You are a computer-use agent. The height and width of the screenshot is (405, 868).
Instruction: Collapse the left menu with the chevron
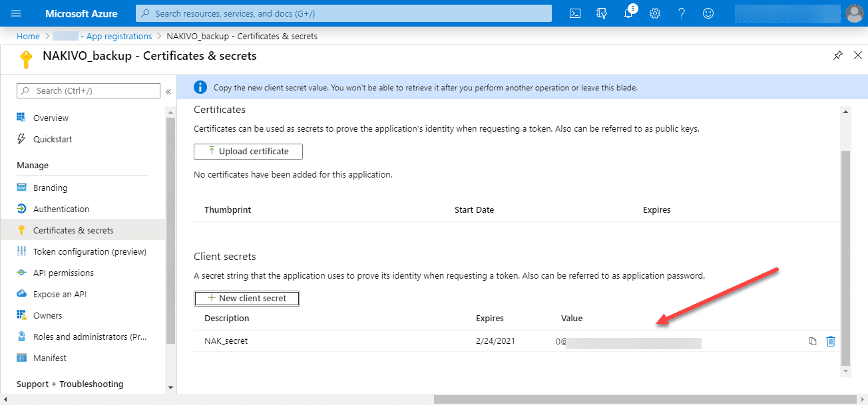[x=168, y=91]
